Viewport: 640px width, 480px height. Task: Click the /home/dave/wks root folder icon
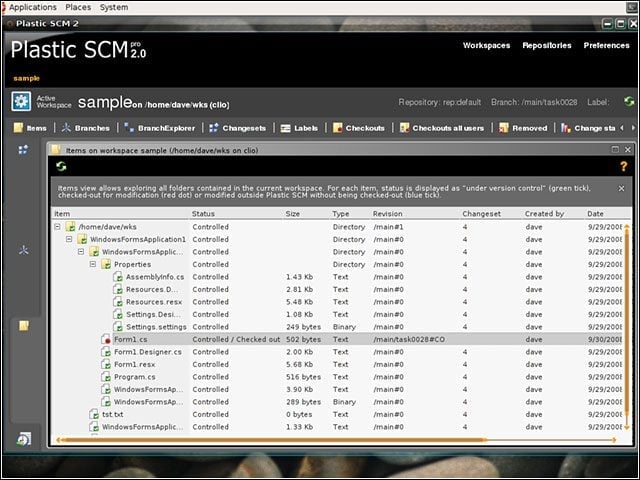point(71,227)
